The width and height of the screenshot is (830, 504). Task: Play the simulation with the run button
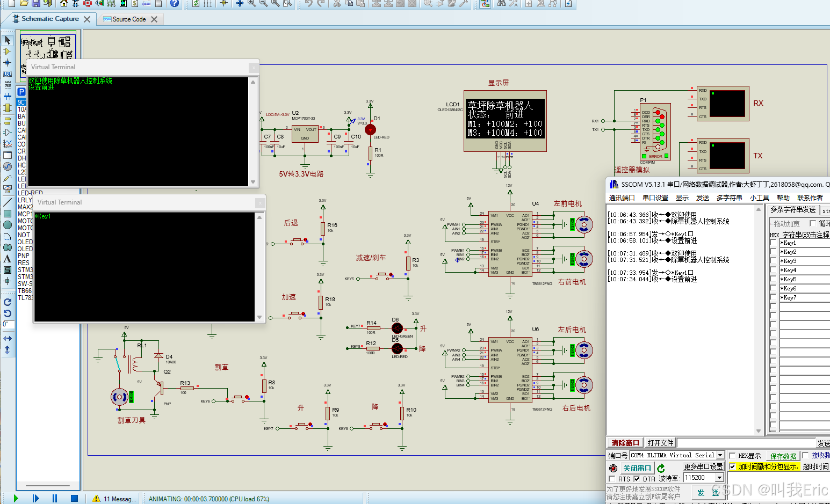pyautogui.click(x=16, y=499)
